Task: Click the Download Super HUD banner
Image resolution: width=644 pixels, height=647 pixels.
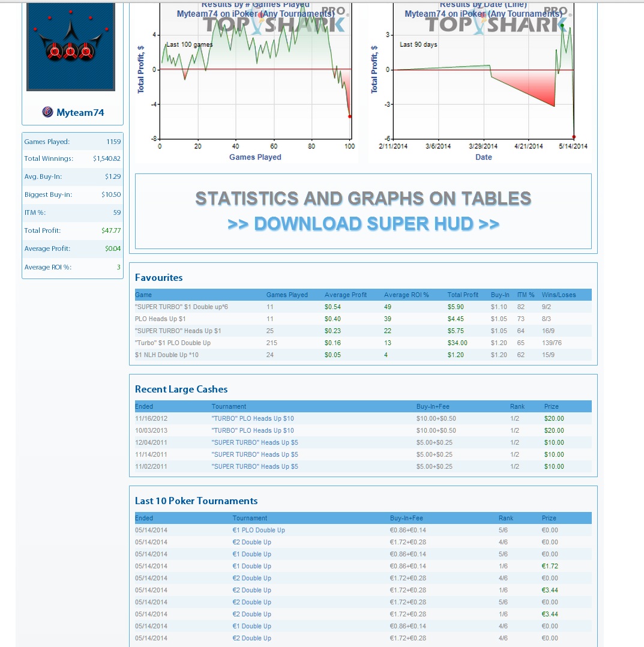Action: [363, 211]
